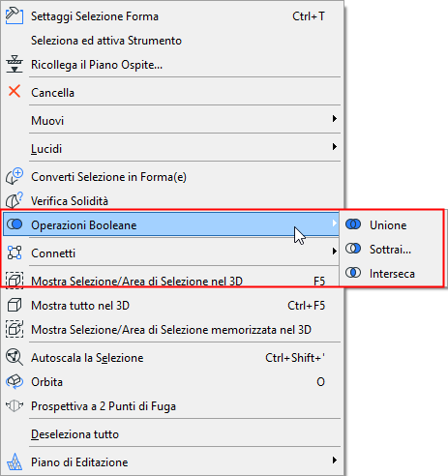Click Mostra Selezione memorizzata nel 3D entry

(x=173, y=330)
